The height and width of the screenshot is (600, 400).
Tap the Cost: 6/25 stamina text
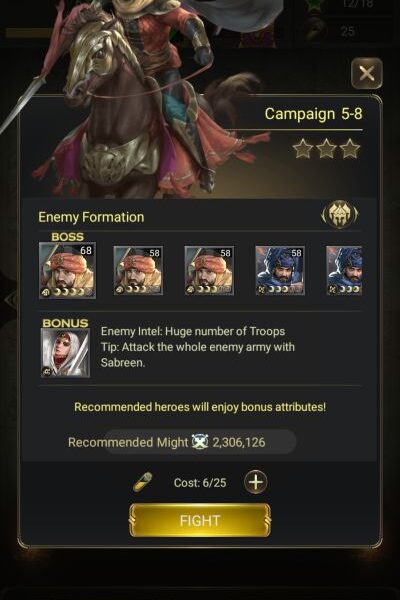(200, 483)
